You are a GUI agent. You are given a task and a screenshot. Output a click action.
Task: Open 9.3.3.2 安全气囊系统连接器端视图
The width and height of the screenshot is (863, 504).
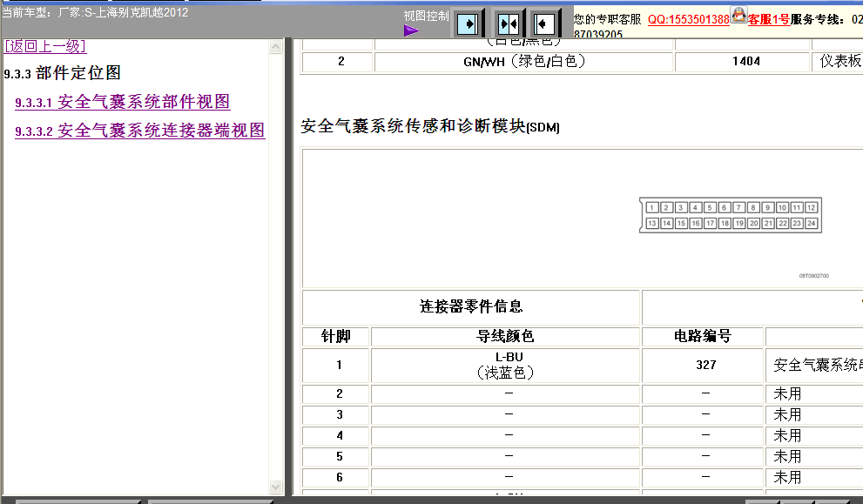coord(139,131)
